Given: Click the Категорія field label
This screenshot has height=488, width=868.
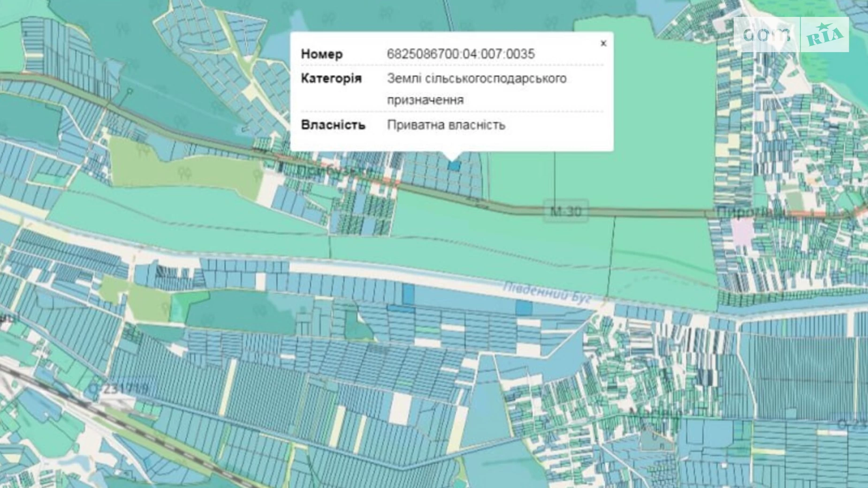Looking at the screenshot, I should click(331, 78).
